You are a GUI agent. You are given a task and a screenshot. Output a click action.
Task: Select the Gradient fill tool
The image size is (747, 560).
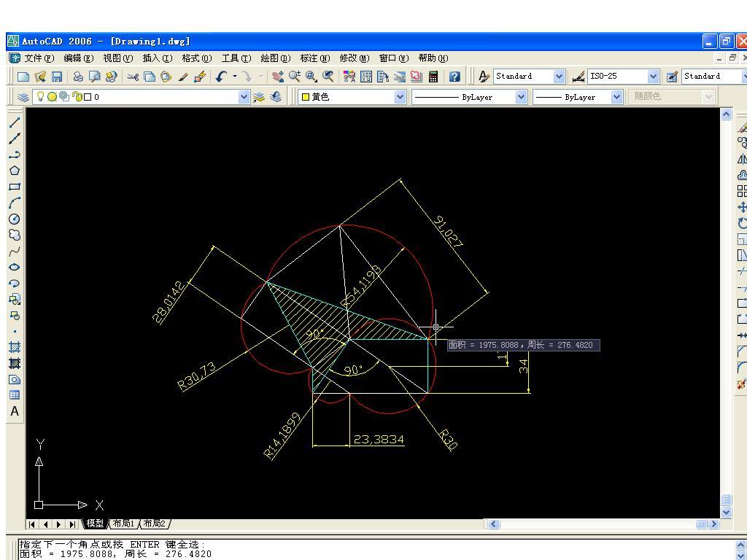tap(15, 363)
